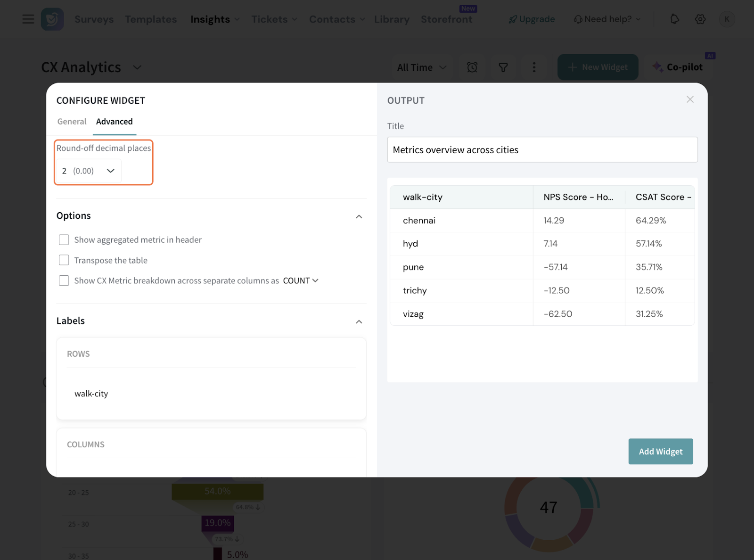Enable Show aggregated metric in header

(x=64, y=240)
